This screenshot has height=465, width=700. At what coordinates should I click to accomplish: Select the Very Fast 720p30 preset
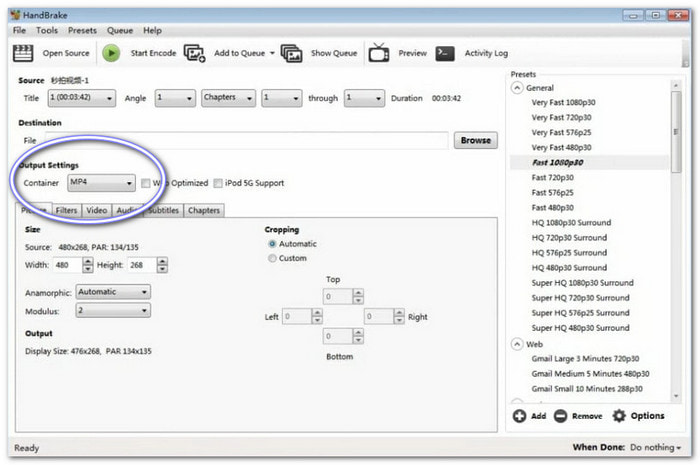point(561,117)
